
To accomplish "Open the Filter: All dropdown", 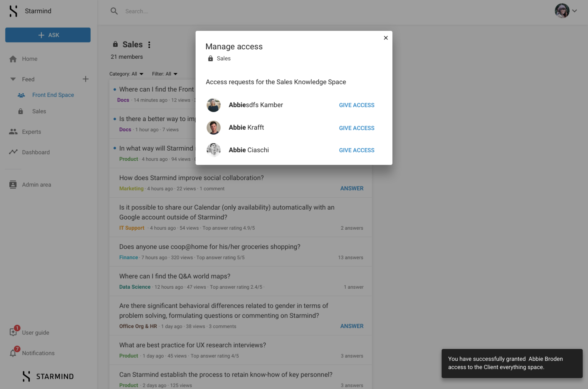I will click(165, 74).
